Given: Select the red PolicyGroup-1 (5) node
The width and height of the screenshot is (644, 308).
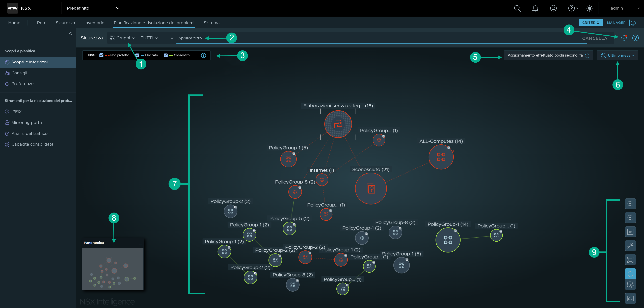Looking at the screenshot, I should pos(288,159).
